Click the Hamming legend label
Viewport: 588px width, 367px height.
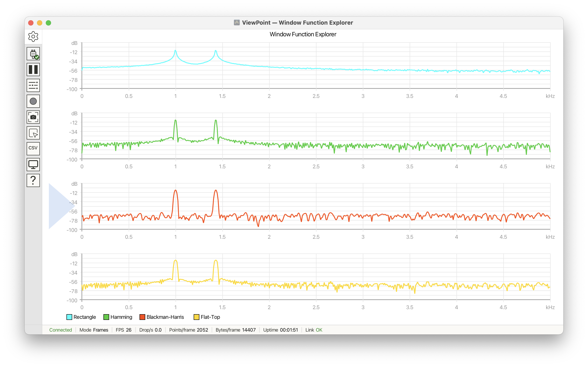coord(121,317)
